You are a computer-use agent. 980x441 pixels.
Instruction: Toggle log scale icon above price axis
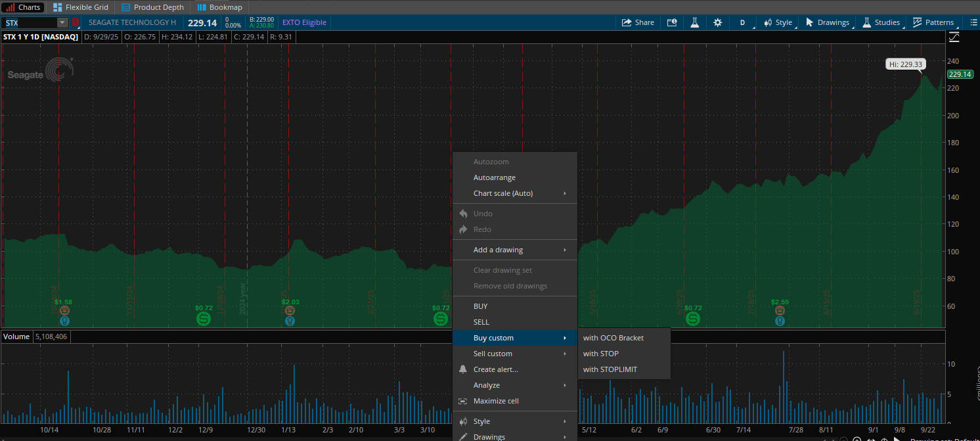click(954, 37)
